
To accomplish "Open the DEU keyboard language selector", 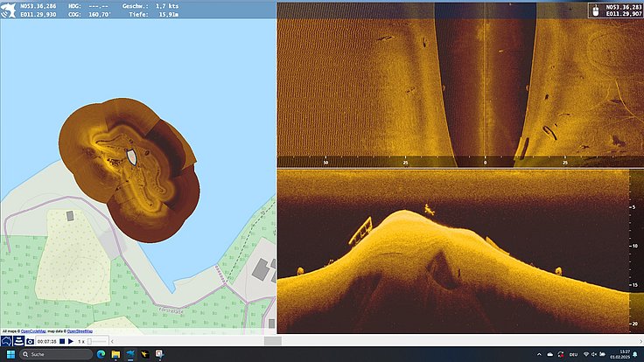I will [573, 354].
